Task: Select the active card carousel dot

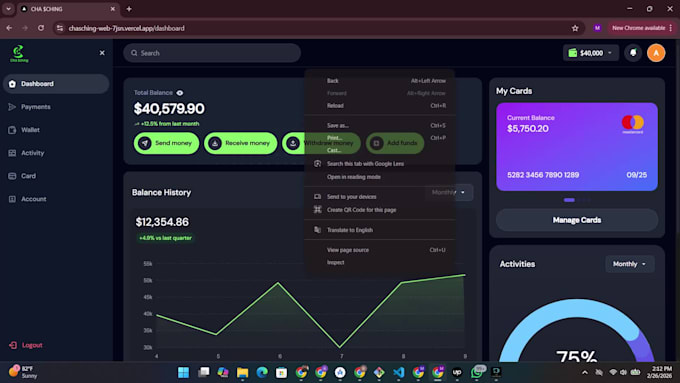Action: [569, 200]
